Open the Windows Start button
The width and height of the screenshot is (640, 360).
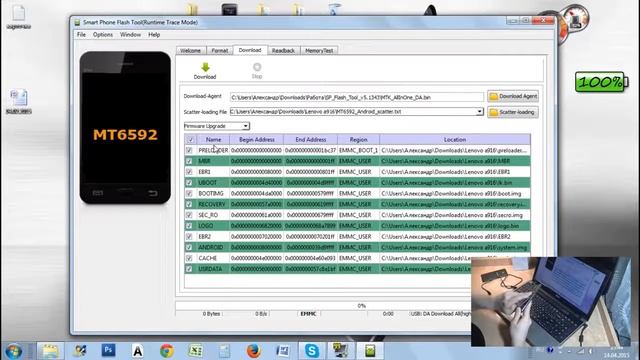click(14, 351)
